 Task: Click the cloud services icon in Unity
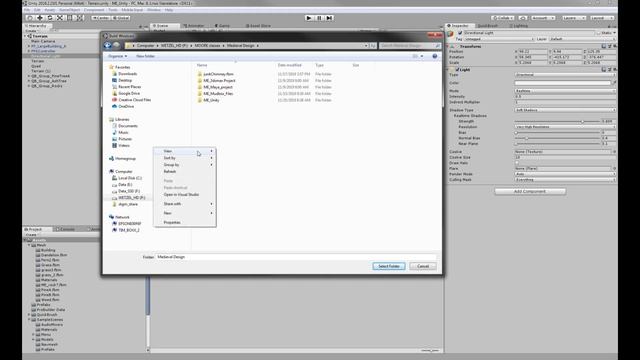click(x=523, y=18)
